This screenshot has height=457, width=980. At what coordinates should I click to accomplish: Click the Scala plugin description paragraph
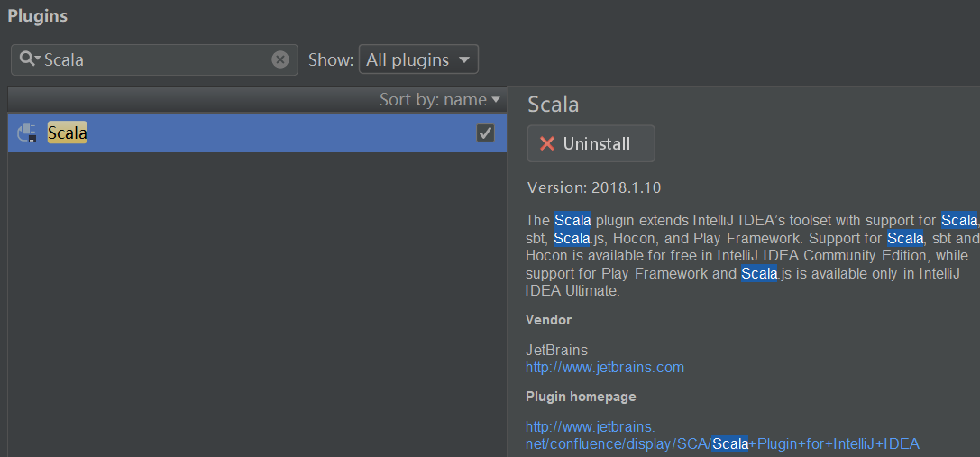(748, 256)
